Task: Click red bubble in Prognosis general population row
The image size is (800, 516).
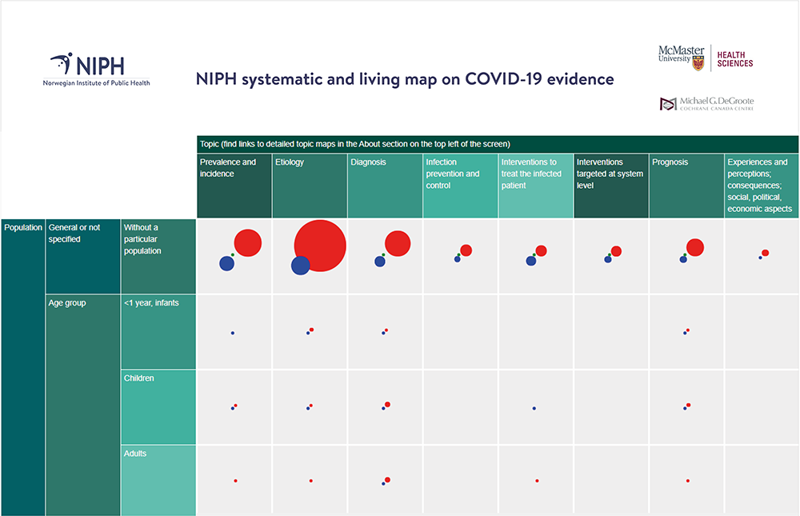Action: tap(695, 247)
